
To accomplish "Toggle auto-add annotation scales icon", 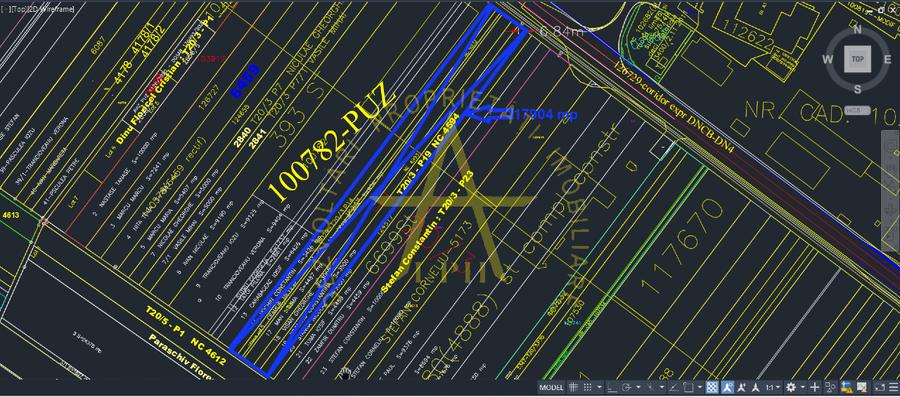I will pyautogui.click(x=741, y=387).
